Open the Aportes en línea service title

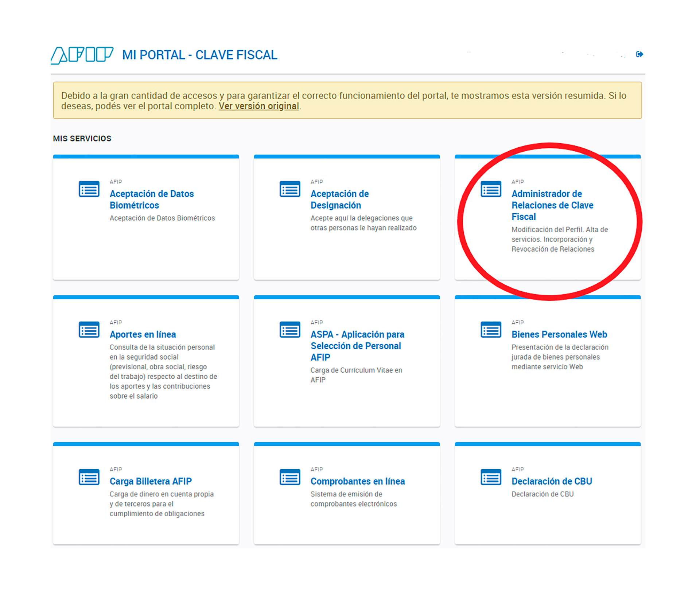[x=143, y=334]
